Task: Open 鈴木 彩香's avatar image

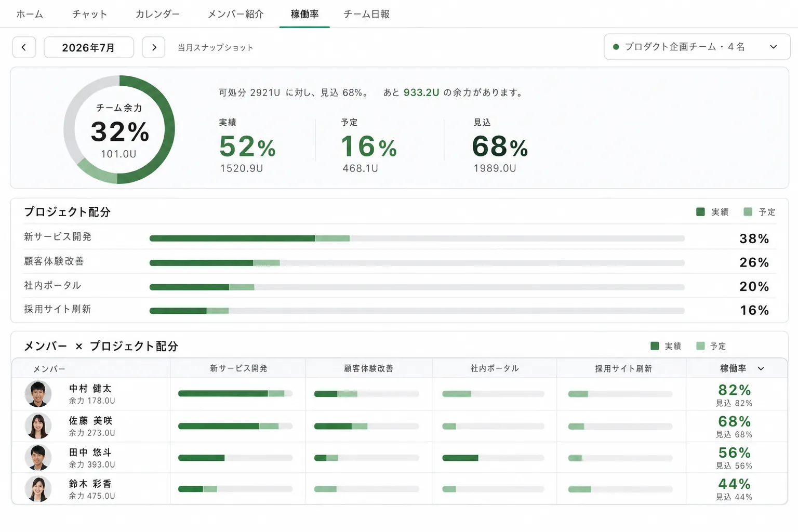Action: pyautogui.click(x=38, y=489)
